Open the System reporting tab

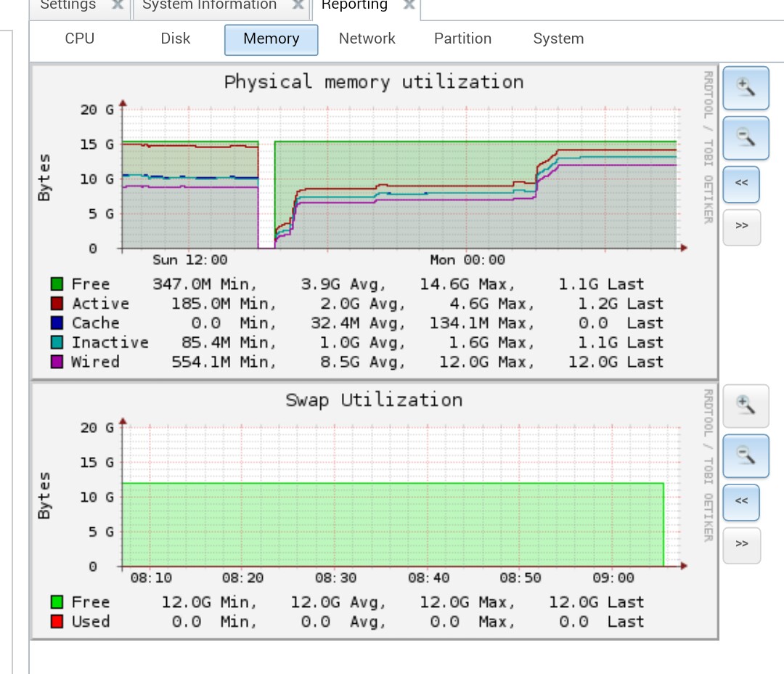(558, 38)
